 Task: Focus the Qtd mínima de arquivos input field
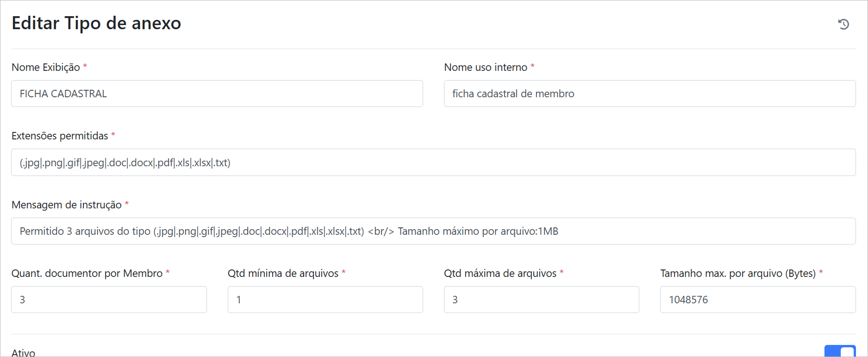(325, 300)
